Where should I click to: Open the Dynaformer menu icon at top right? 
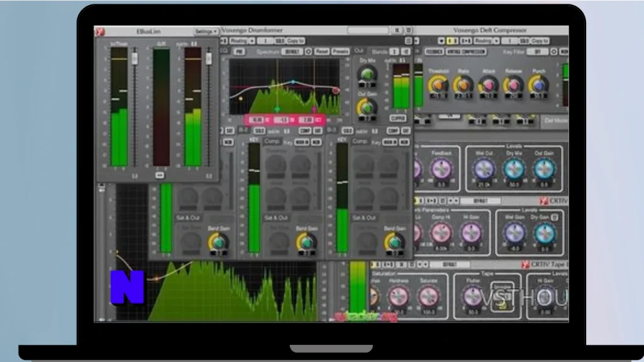[408, 41]
